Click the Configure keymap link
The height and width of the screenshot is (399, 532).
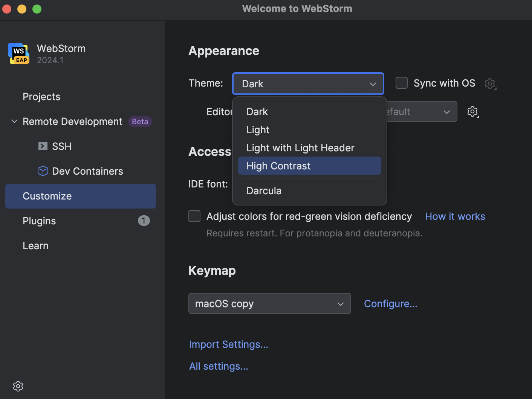[x=391, y=303]
